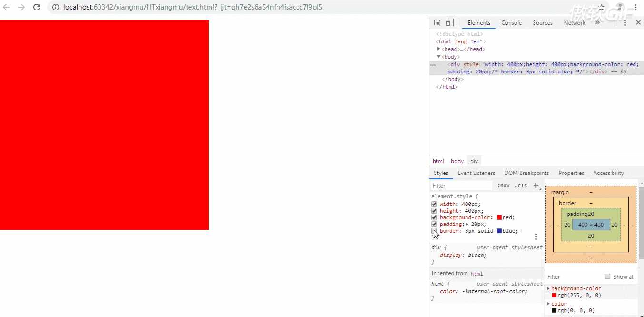Select body in the breadcrumb bar
This screenshot has height=317, width=644.
click(457, 161)
